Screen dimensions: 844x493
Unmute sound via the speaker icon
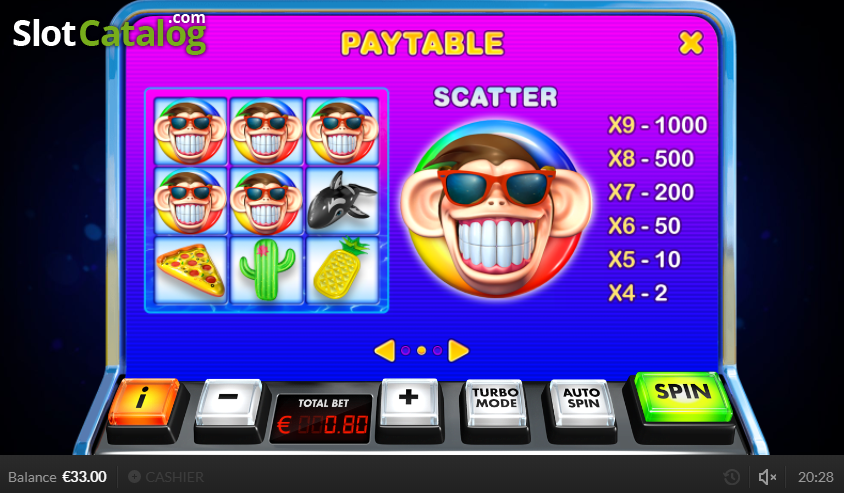pos(766,477)
